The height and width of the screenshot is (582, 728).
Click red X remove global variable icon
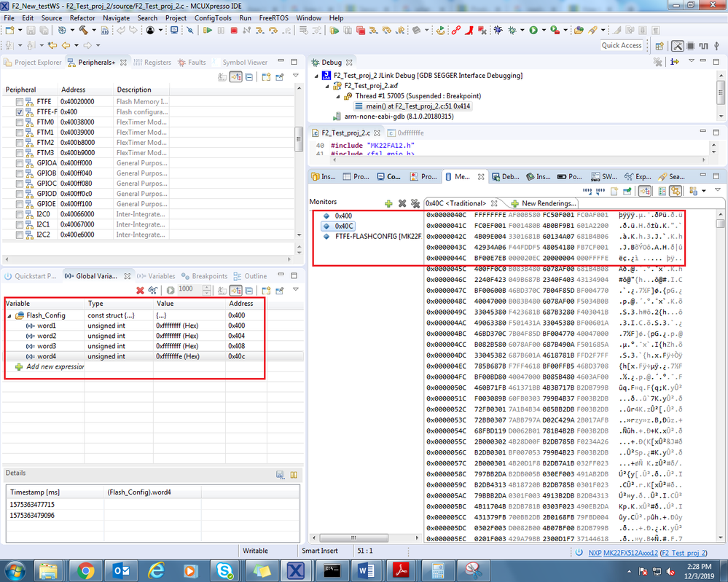click(x=140, y=290)
